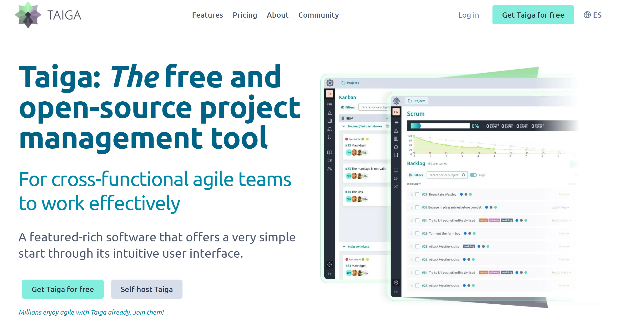The width and height of the screenshot is (644, 328).
Task: Open the New status dropdown for story #28
Action: pyautogui.click(x=564, y=233)
